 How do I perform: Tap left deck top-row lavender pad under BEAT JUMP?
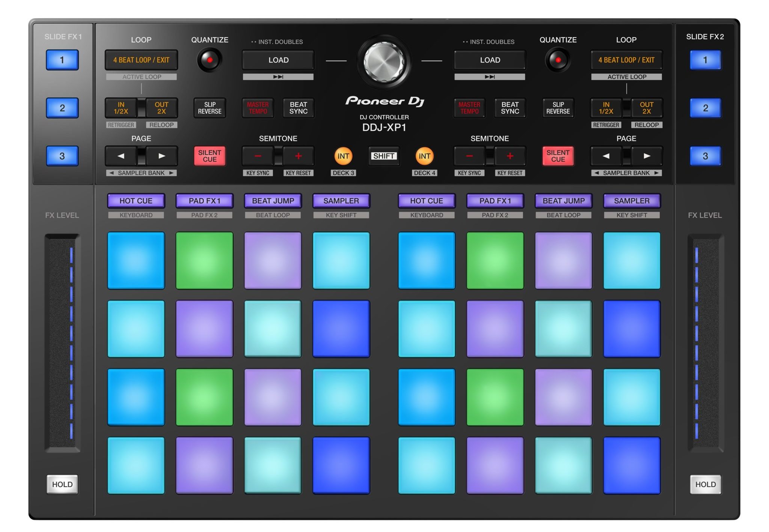tap(273, 261)
